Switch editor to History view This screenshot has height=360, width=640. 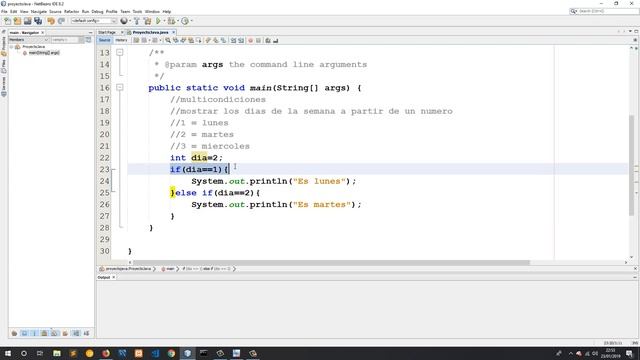pyautogui.click(x=121, y=40)
